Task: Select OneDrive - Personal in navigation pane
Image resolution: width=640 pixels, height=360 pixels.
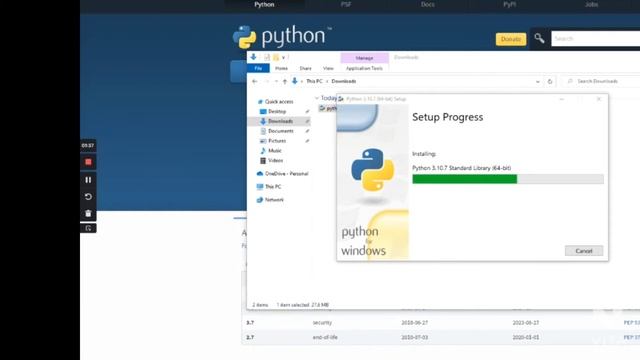Action: (x=282, y=173)
